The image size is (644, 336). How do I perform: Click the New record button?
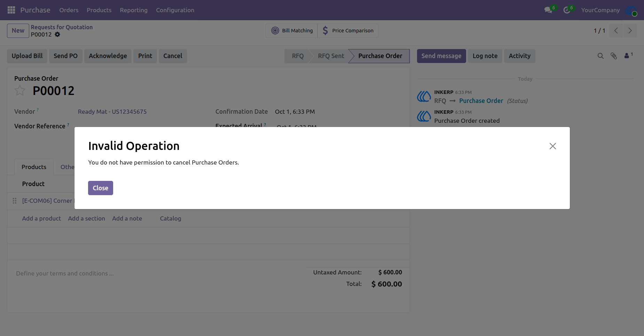click(x=18, y=31)
